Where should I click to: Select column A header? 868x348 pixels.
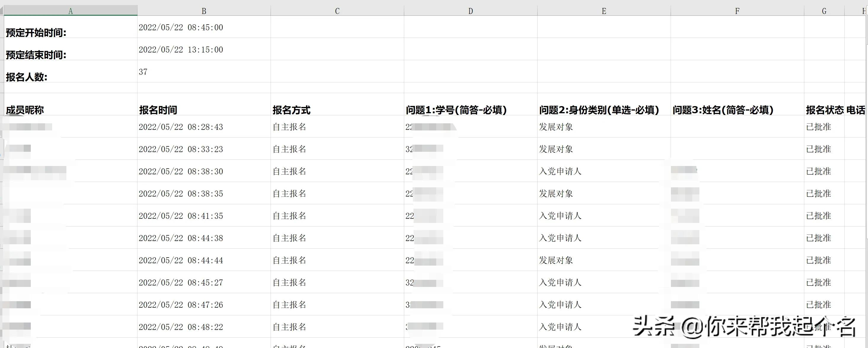71,11
